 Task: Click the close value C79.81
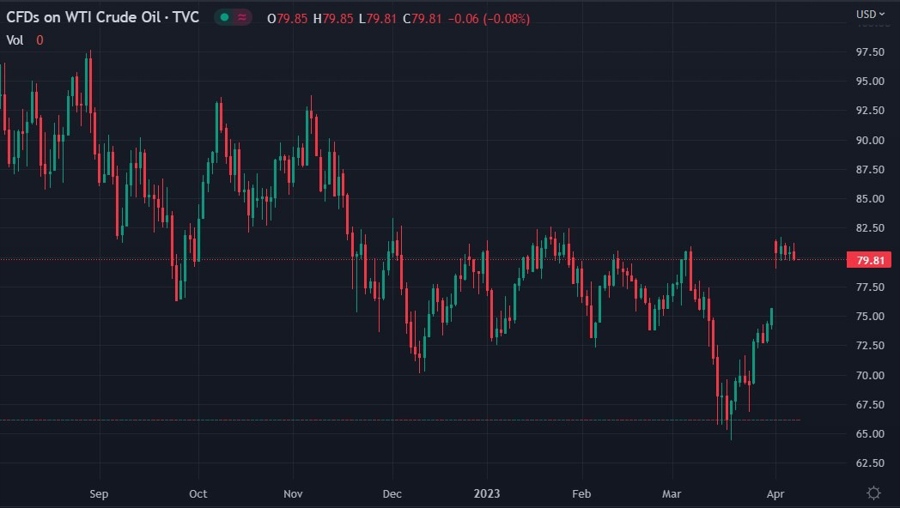pos(422,18)
